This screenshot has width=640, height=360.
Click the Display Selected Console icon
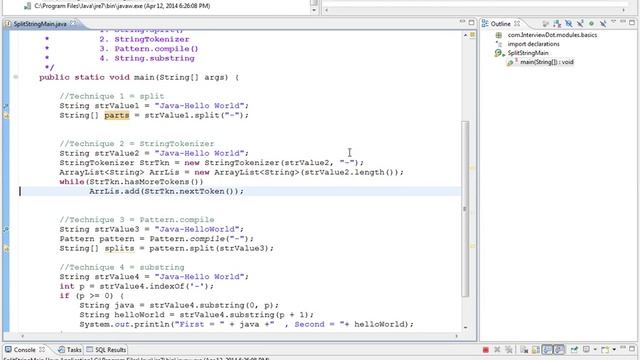(586, 349)
